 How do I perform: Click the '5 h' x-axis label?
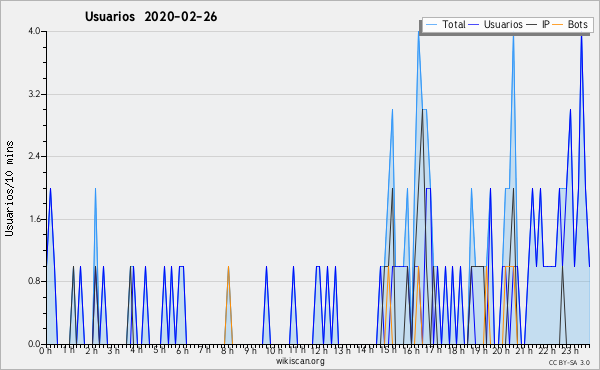[160, 350]
